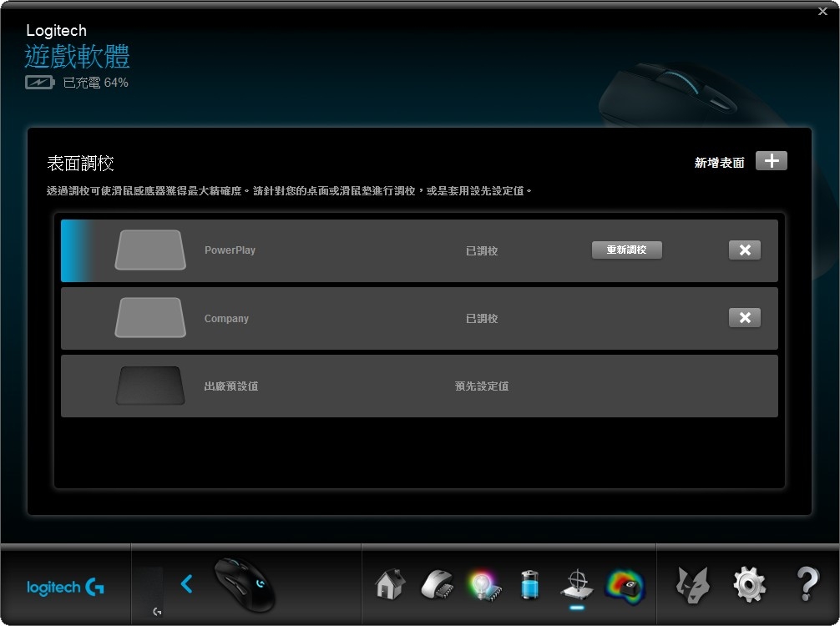This screenshot has width=840, height=626.
Task: Click the Company mousepad thumbnail
Action: coord(150,317)
